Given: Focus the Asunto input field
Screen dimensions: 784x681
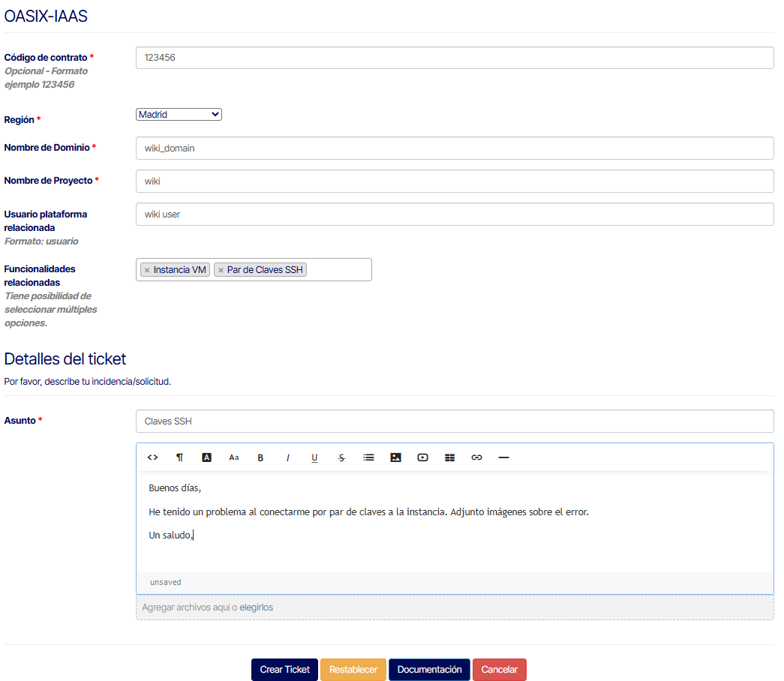Looking at the screenshot, I should [x=454, y=421].
